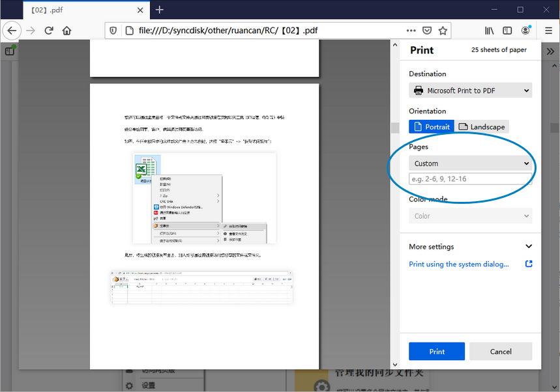Open the Firefox hamburger menu
This screenshot has width=560, height=392.
pyautogui.click(x=548, y=31)
